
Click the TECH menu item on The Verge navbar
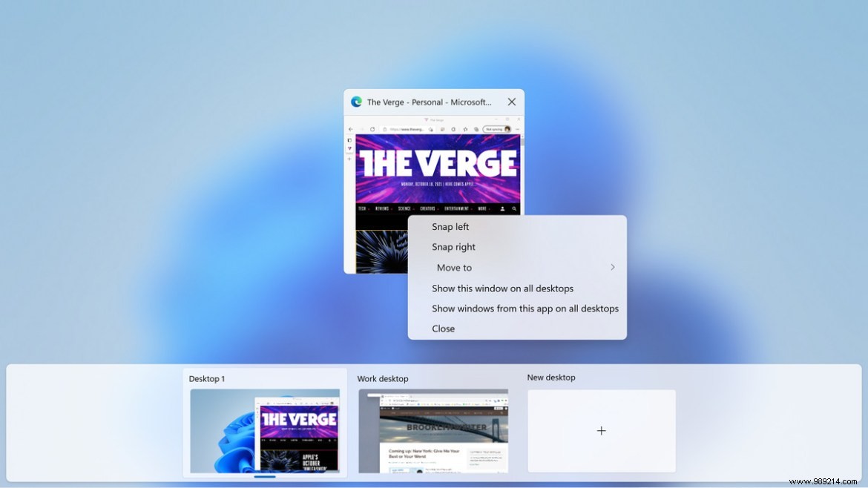(363, 208)
